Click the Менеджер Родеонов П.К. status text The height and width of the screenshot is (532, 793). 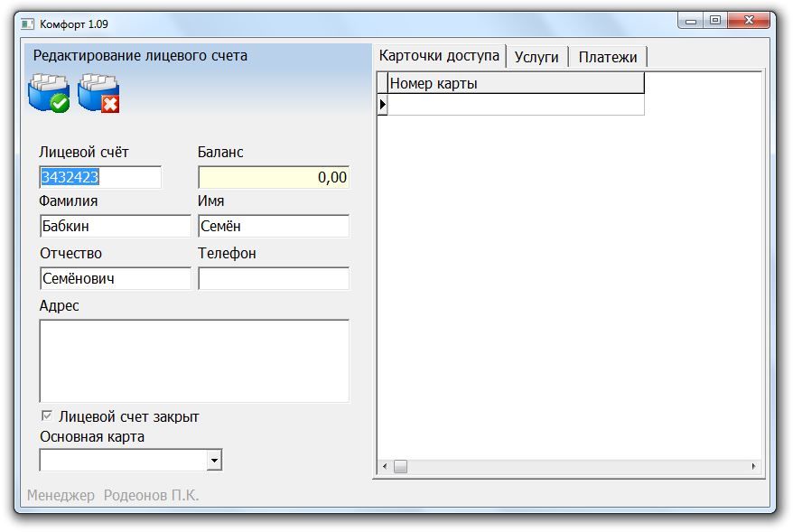(x=113, y=495)
